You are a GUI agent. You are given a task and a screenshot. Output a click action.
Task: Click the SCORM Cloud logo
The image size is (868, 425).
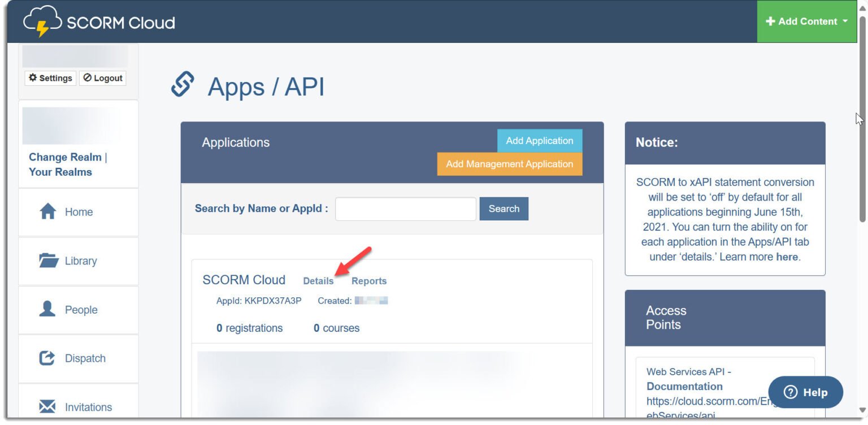coord(99,21)
